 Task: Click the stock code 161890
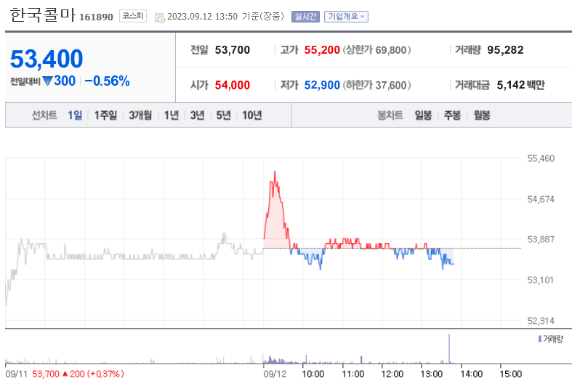(x=96, y=17)
